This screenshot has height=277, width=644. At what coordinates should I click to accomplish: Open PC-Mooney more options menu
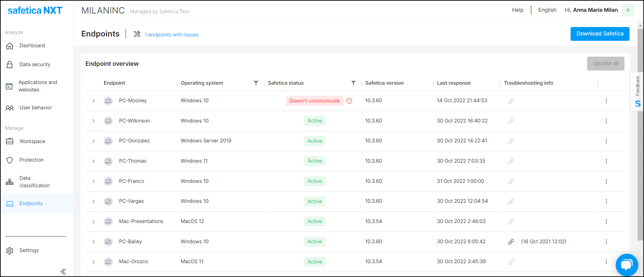(x=606, y=101)
